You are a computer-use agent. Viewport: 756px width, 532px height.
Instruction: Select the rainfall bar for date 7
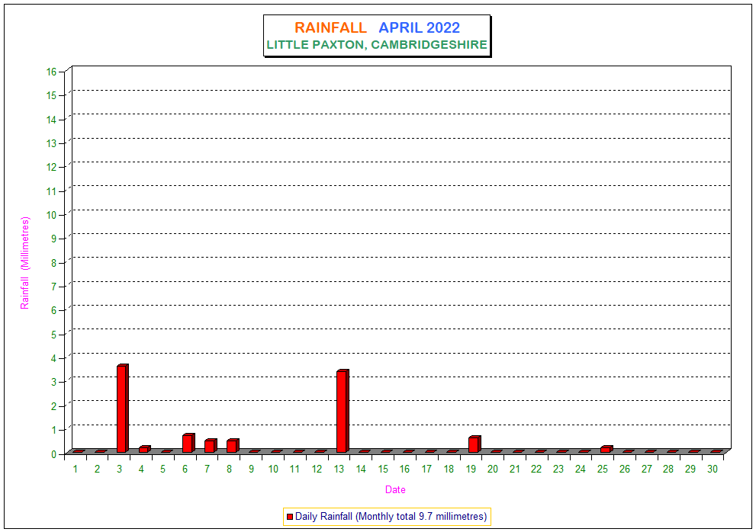(x=211, y=446)
